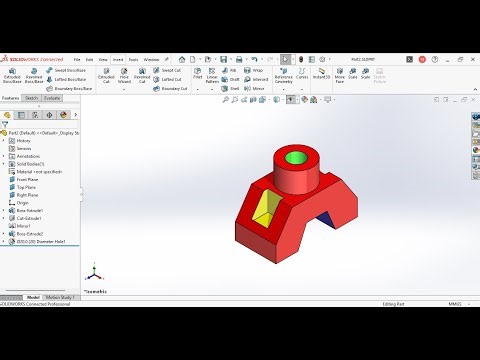This screenshot has height=360, width=480.
Task: Choose the Lofted Cut command
Action: click(167, 79)
